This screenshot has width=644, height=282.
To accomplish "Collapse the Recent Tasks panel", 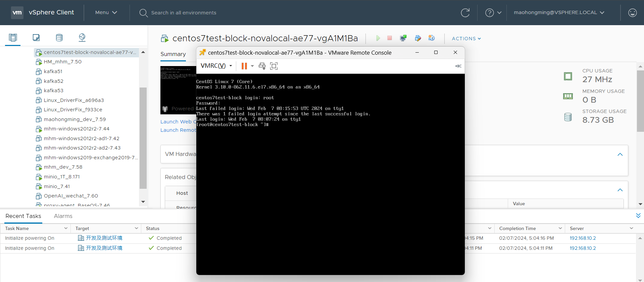I will [638, 216].
